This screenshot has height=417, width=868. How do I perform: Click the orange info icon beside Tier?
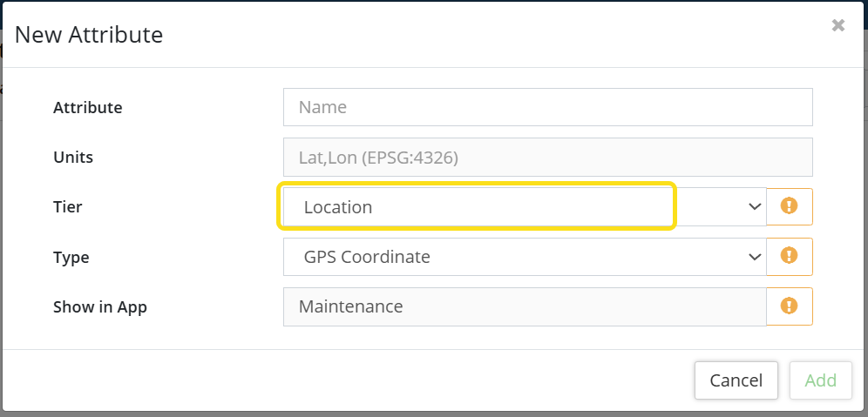pyautogui.click(x=789, y=206)
